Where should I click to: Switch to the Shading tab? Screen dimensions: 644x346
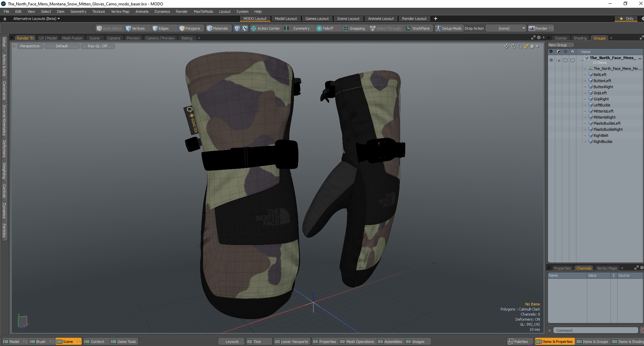(x=580, y=38)
